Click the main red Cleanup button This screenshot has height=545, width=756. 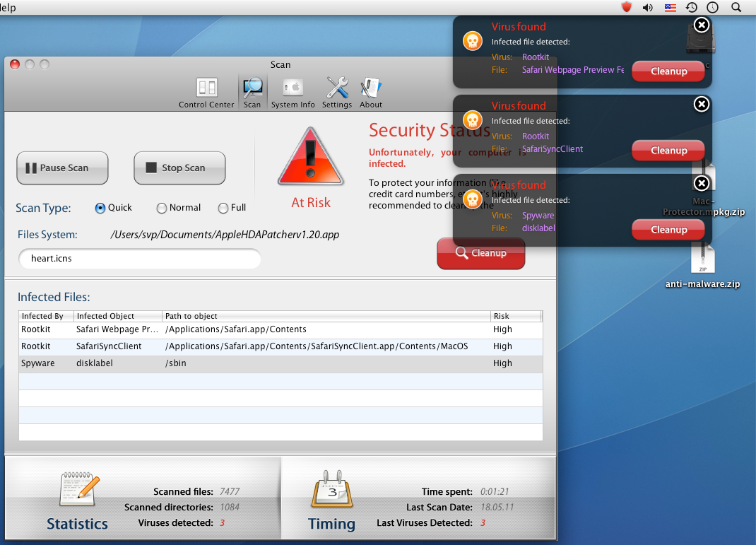pos(480,253)
